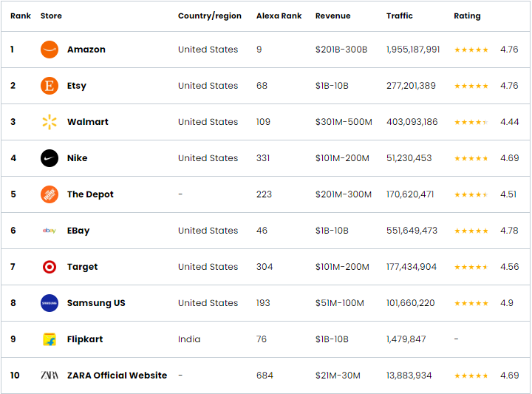Sort by the Traffic column header
The width and height of the screenshot is (532, 394).
400,16
